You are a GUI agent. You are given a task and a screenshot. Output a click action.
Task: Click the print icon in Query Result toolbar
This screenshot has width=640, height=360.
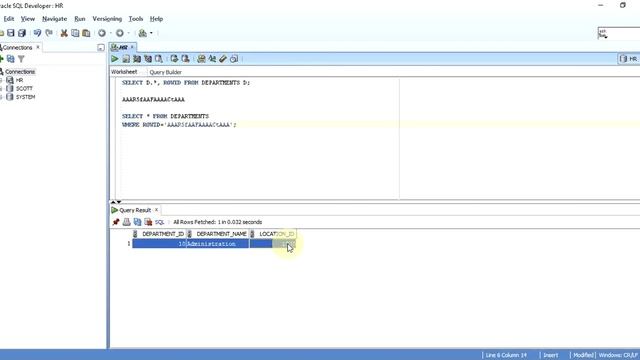127,222
